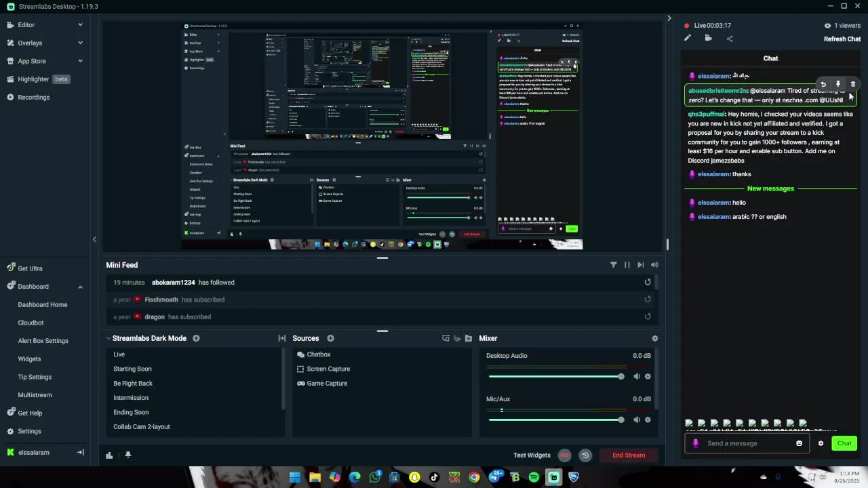The width and height of the screenshot is (868, 488).
Task: Toggle the replay buffer button
Action: [x=585, y=455]
